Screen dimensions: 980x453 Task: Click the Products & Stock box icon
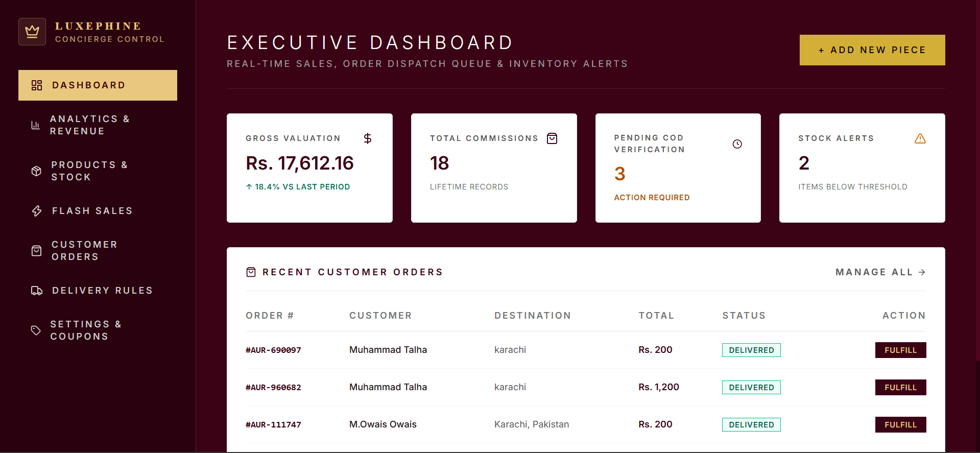click(x=36, y=171)
